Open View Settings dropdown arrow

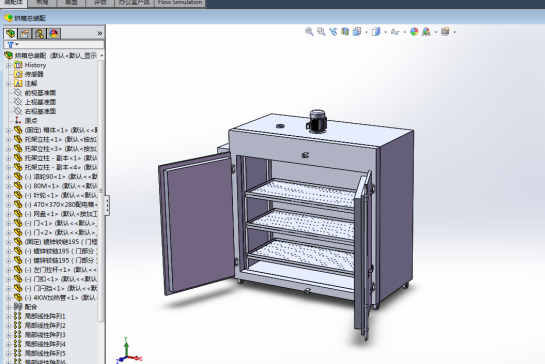pos(455,32)
